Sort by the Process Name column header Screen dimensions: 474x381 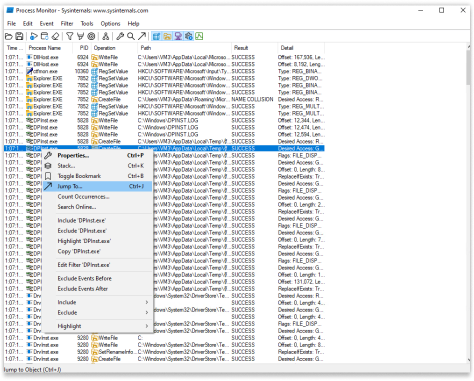pyautogui.click(x=49, y=48)
